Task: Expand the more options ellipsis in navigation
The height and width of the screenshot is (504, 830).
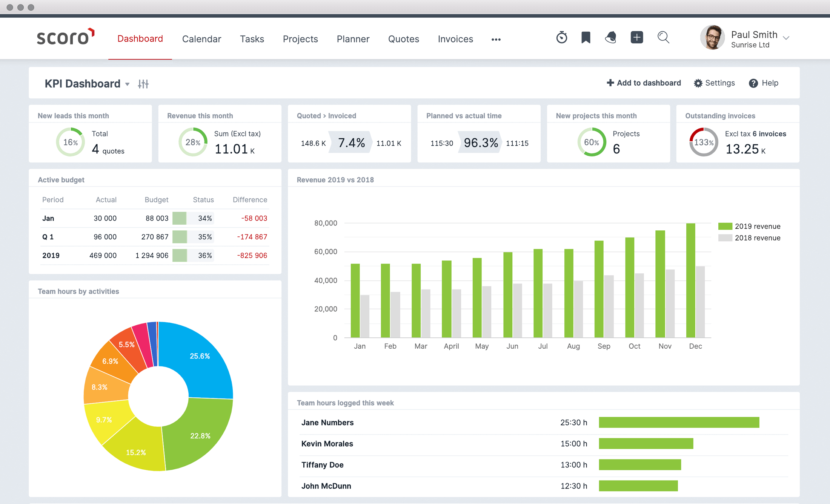Action: pyautogui.click(x=496, y=39)
